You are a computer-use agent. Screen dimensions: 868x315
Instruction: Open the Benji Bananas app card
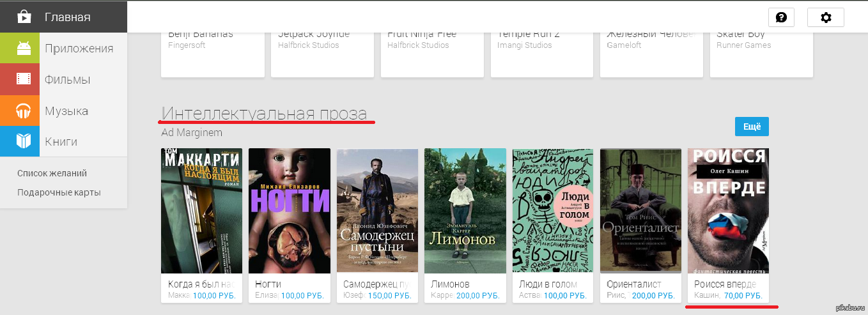pyautogui.click(x=213, y=54)
